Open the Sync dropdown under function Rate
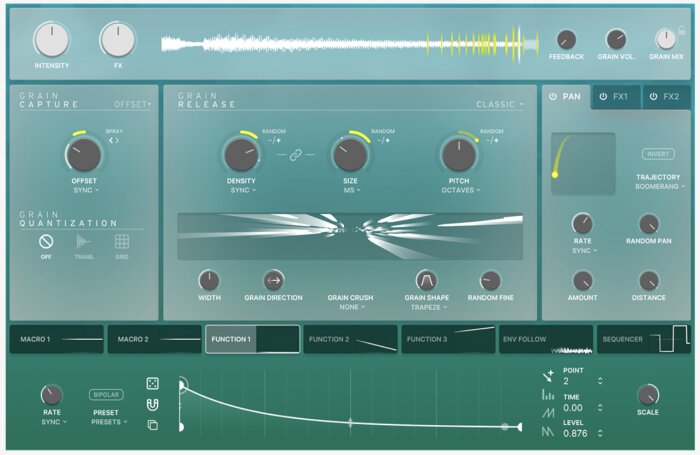700x455 pixels. click(54, 422)
